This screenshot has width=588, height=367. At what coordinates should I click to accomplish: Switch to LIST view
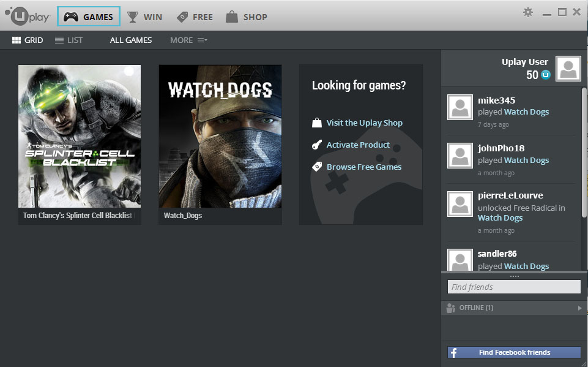tap(69, 40)
